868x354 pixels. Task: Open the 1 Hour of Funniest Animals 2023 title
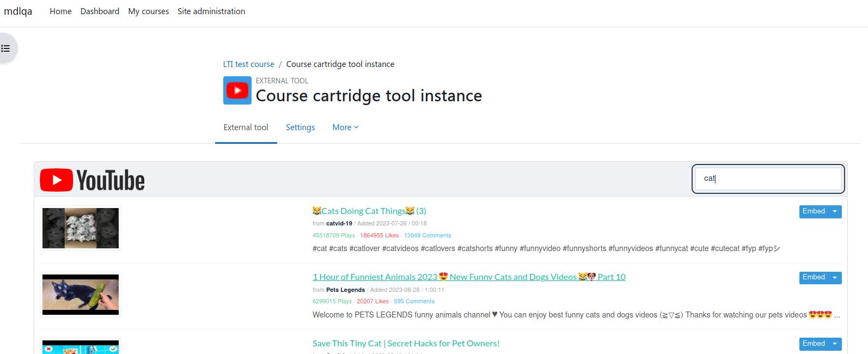[x=469, y=277]
